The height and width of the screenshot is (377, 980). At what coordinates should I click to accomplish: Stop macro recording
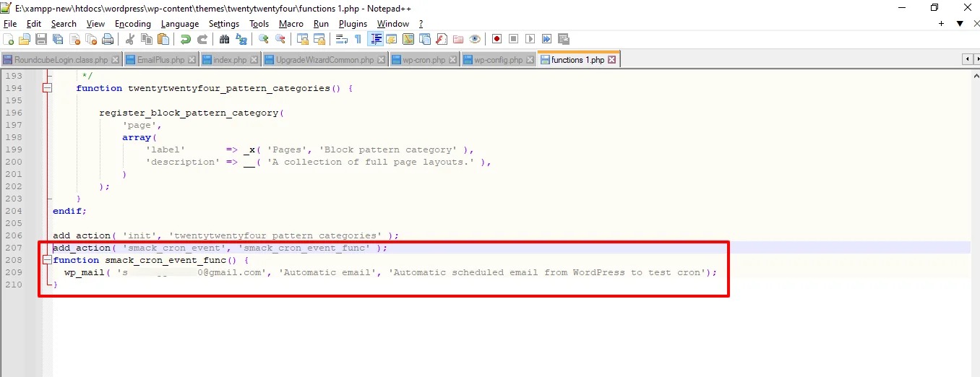513,39
